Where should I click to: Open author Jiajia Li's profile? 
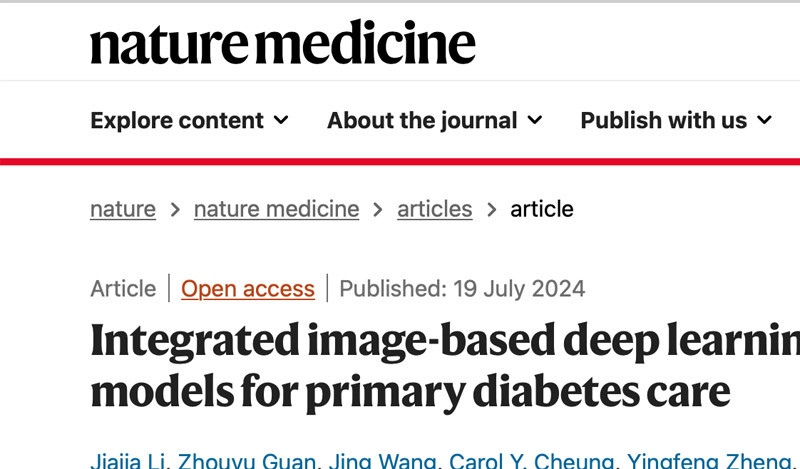point(128,461)
